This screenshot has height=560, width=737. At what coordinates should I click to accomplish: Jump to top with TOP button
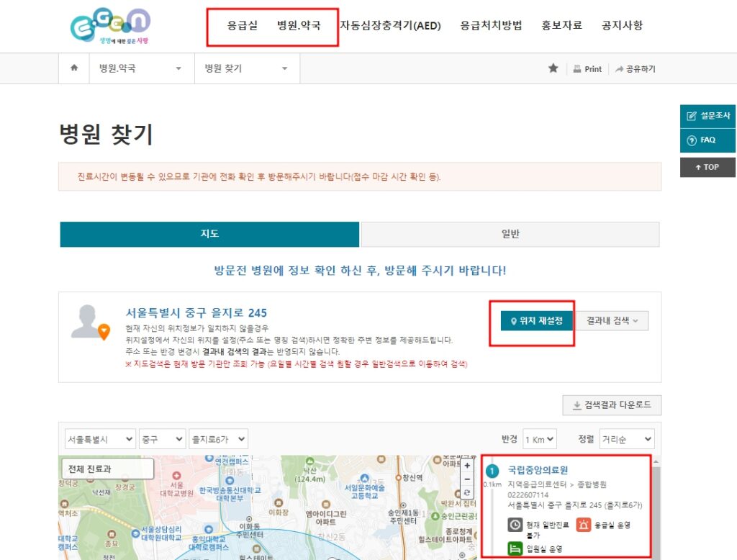coord(708,167)
